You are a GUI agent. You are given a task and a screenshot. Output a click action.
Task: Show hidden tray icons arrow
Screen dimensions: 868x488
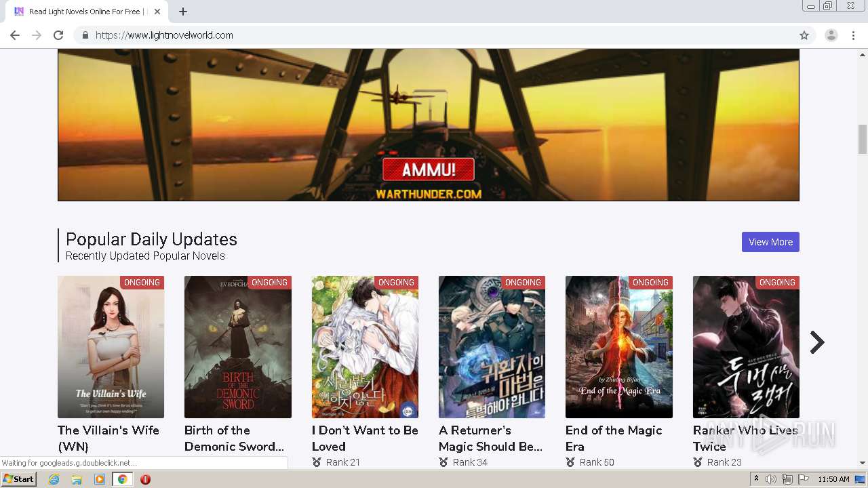coord(757,479)
